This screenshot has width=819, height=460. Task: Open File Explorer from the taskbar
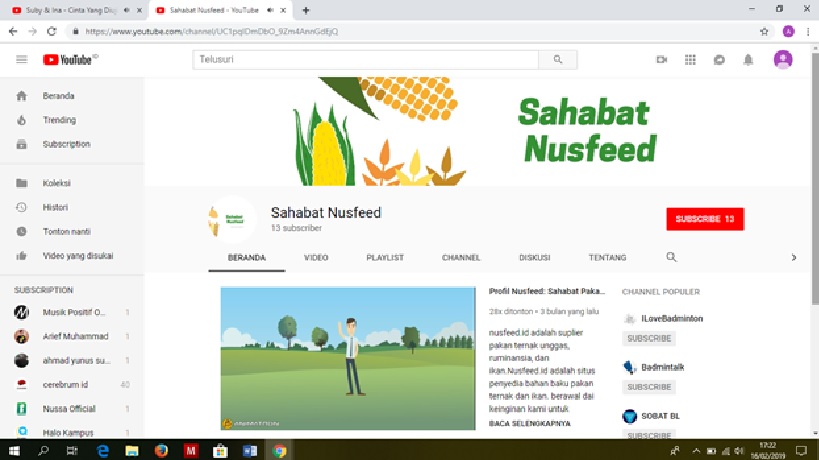pyautogui.click(x=132, y=450)
